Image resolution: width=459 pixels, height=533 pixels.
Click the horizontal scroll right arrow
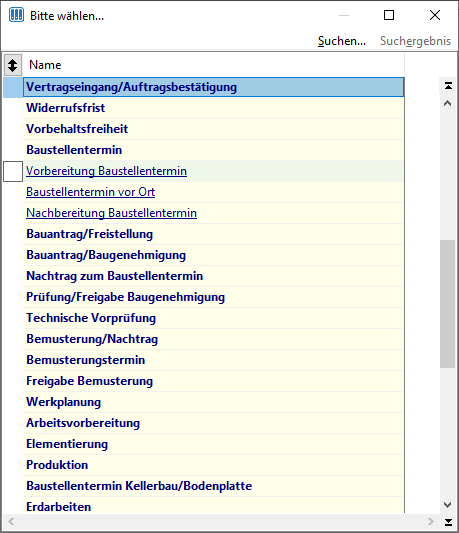coord(431,521)
